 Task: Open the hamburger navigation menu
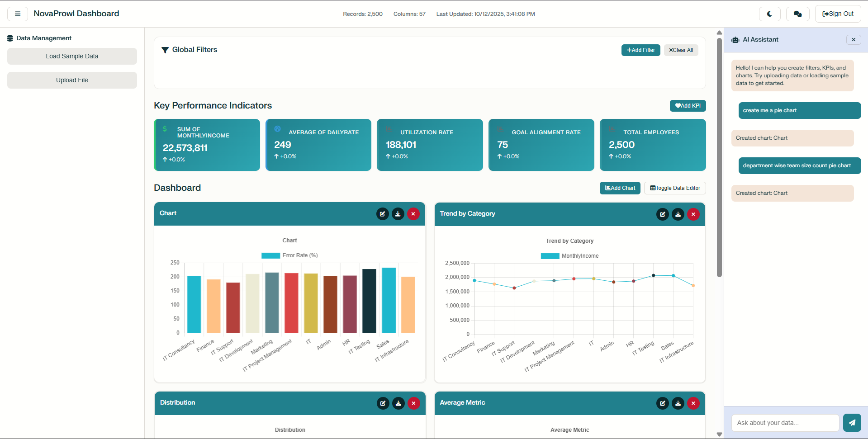pos(17,14)
